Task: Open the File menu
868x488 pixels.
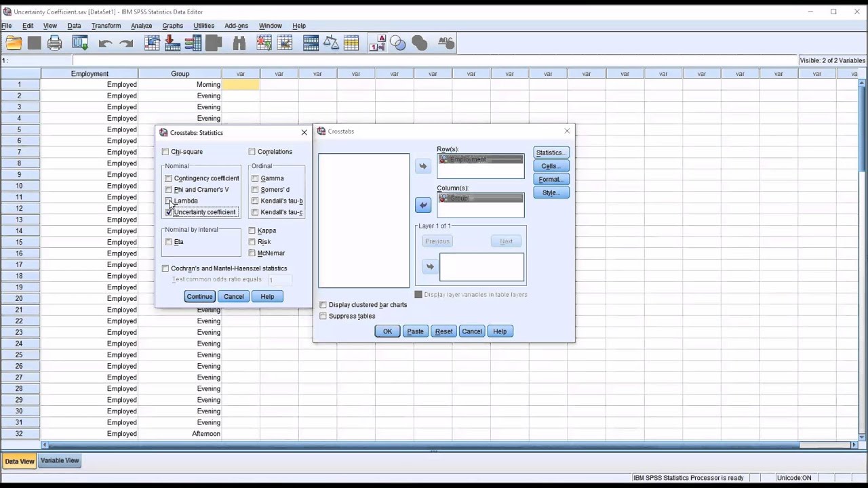Action: point(7,26)
